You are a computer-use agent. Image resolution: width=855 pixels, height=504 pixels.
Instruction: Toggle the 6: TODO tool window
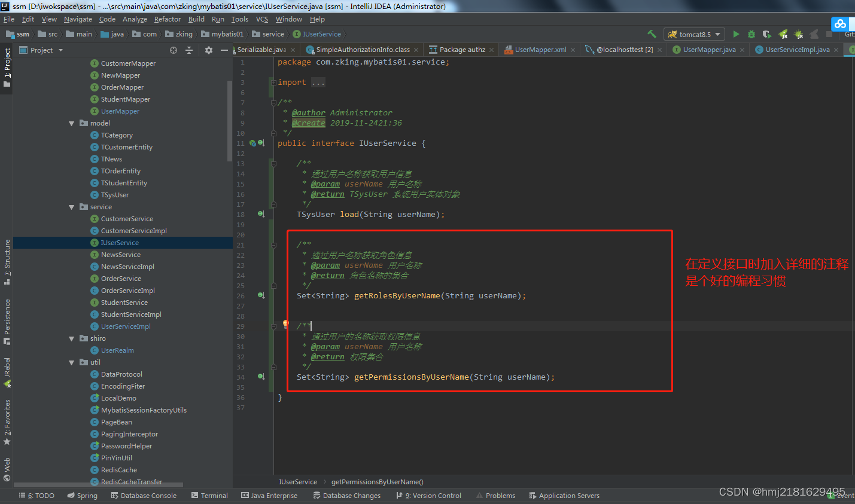tap(36, 496)
